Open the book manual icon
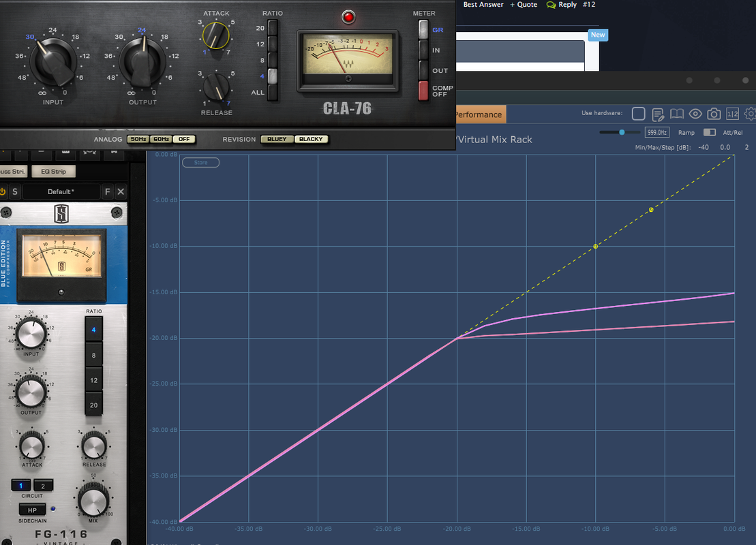This screenshot has height=545, width=756. click(677, 114)
